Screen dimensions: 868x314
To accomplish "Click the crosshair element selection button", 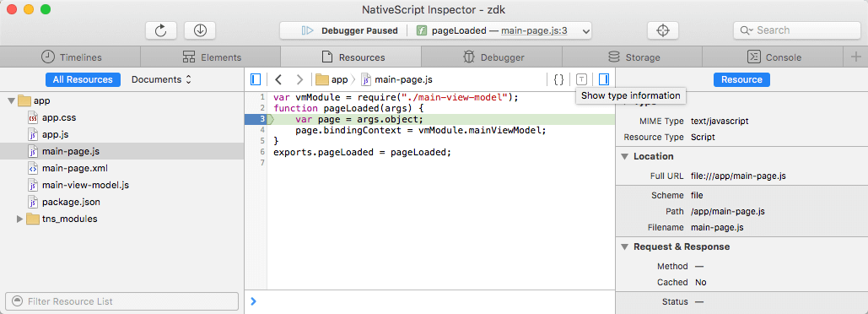I will tap(663, 30).
